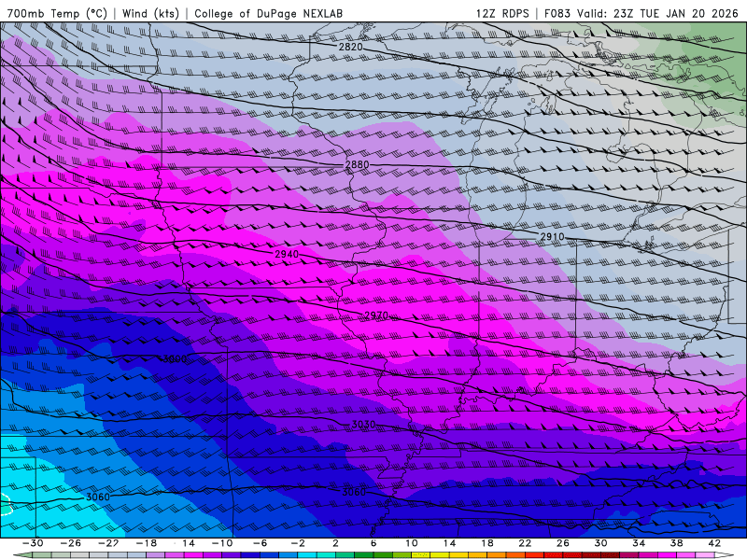Click the 34 value on the temperature scale

click(639, 543)
